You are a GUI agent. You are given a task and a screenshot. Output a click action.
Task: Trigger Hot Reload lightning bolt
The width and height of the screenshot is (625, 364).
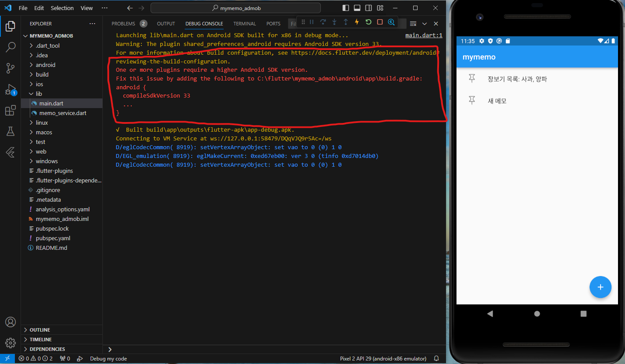357,22
